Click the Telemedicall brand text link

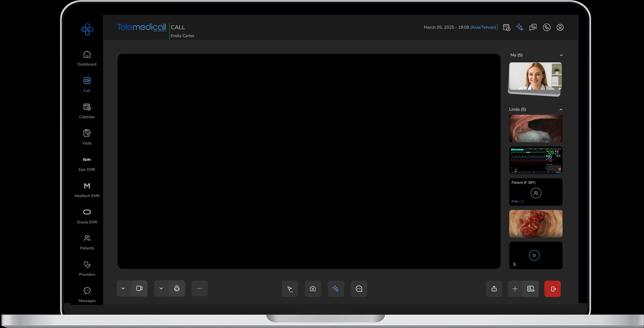tap(141, 27)
